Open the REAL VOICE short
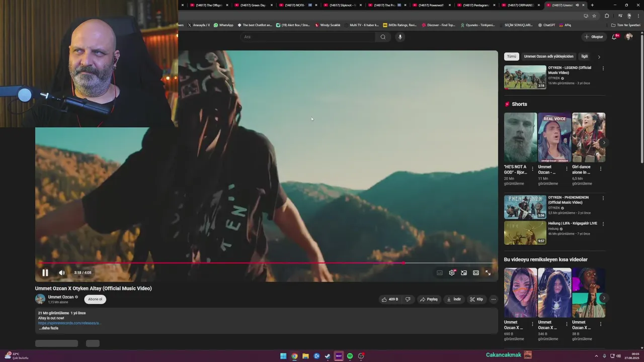This screenshot has height=362, width=644. [x=554, y=137]
